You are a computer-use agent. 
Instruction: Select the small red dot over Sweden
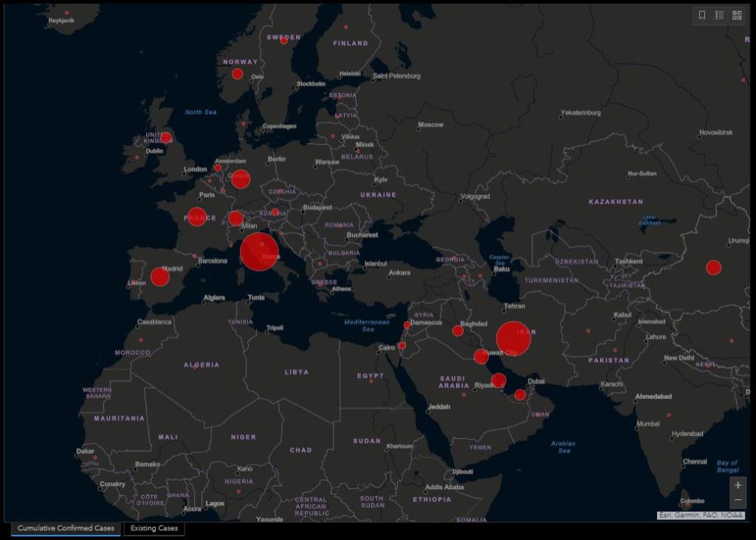[x=283, y=41]
